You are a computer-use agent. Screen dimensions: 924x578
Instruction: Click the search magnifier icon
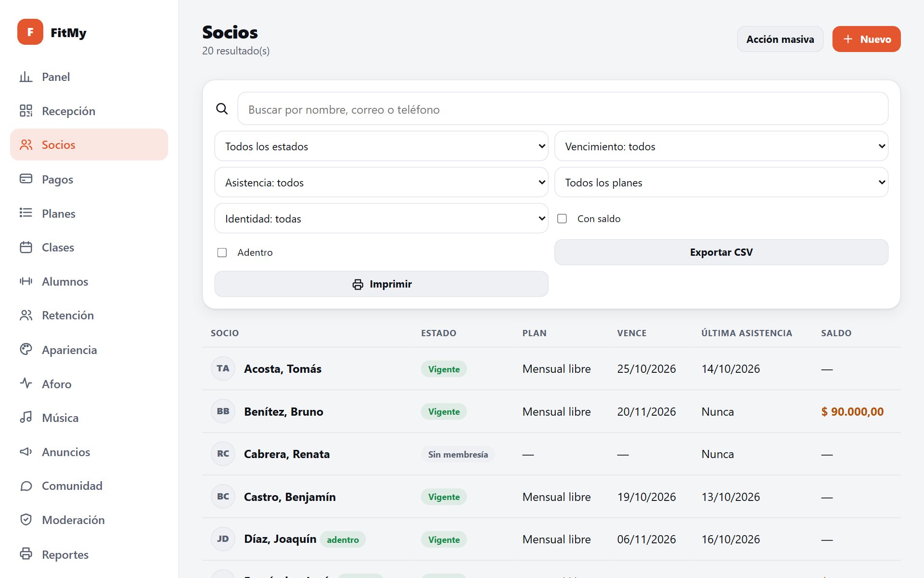pyautogui.click(x=222, y=109)
